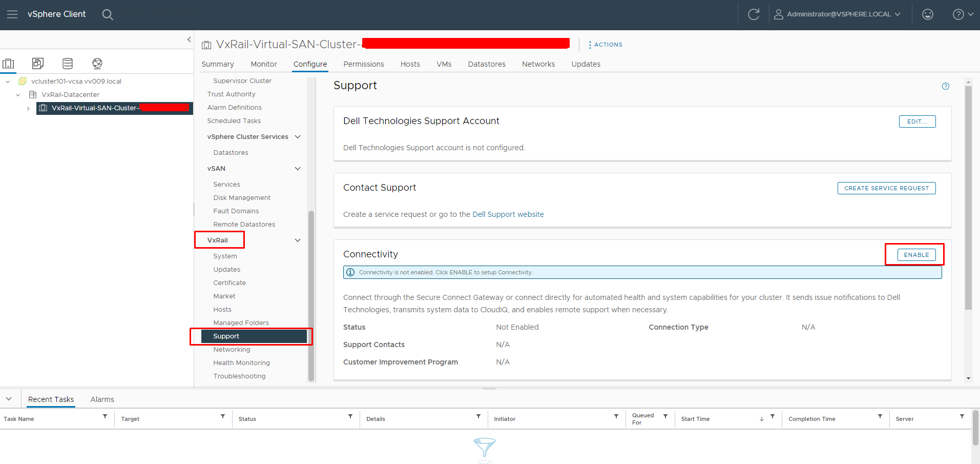Open Troubleshooting under VxRail

239,376
